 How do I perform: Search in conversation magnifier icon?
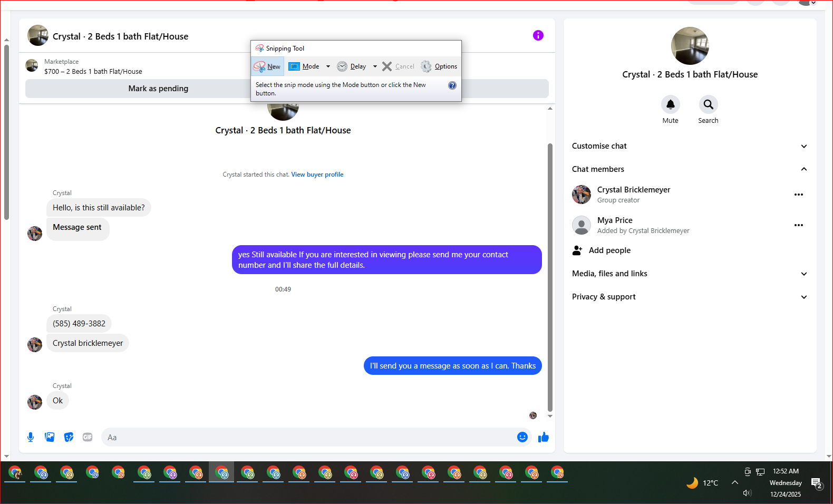(708, 104)
